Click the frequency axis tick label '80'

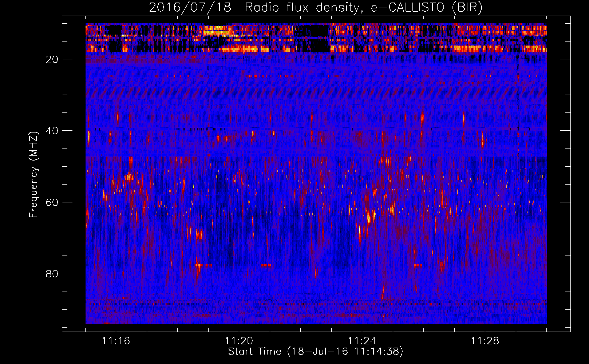tap(52, 274)
